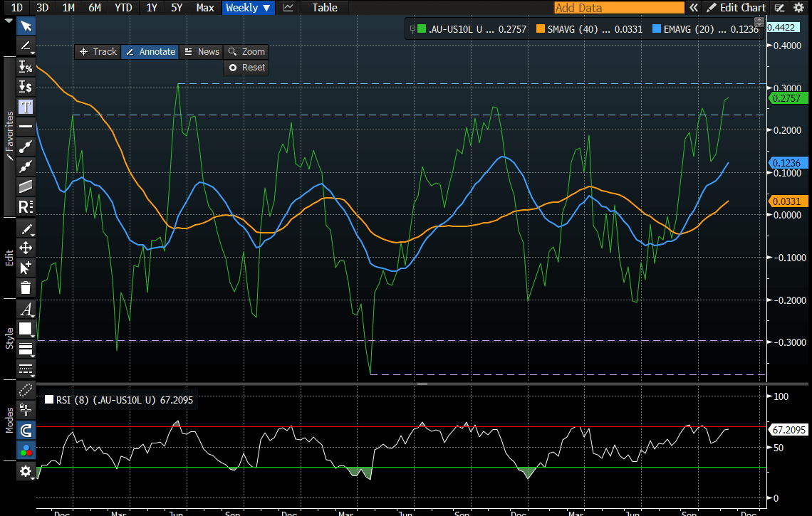
Task: Pick the percent change measurement tool
Action: [26, 67]
